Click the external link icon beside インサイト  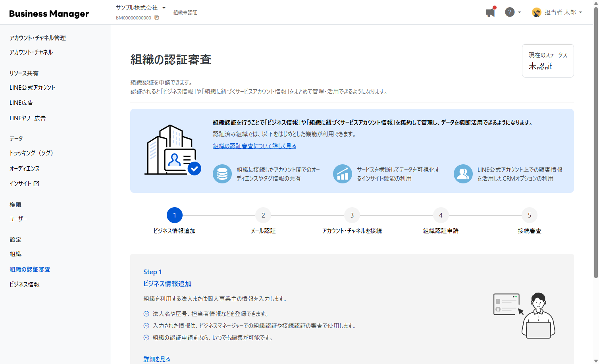click(x=37, y=183)
